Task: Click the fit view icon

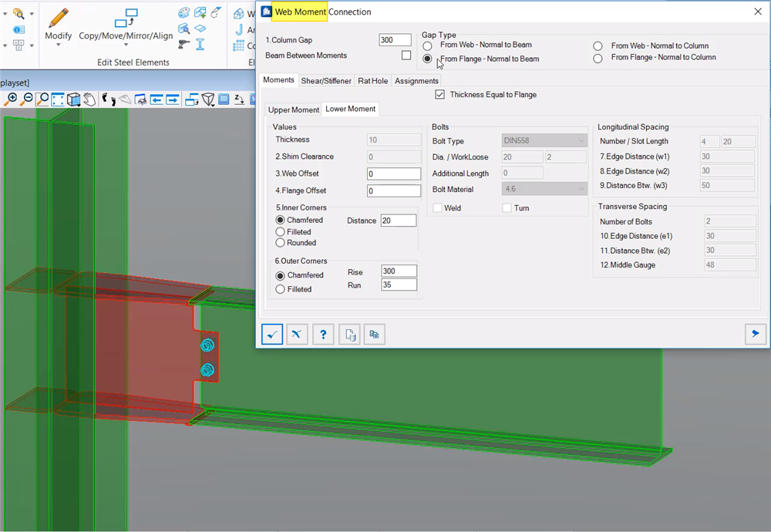Action: (58, 99)
